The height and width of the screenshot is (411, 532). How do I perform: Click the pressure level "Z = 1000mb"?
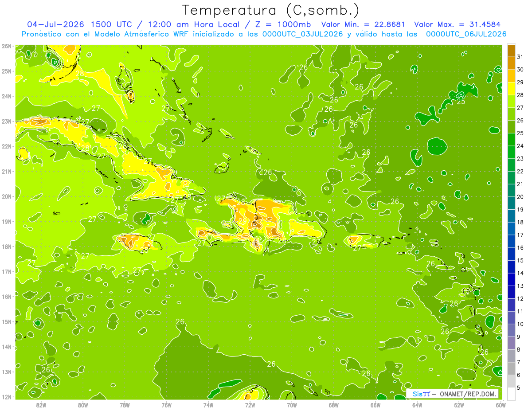(x=281, y=24)
